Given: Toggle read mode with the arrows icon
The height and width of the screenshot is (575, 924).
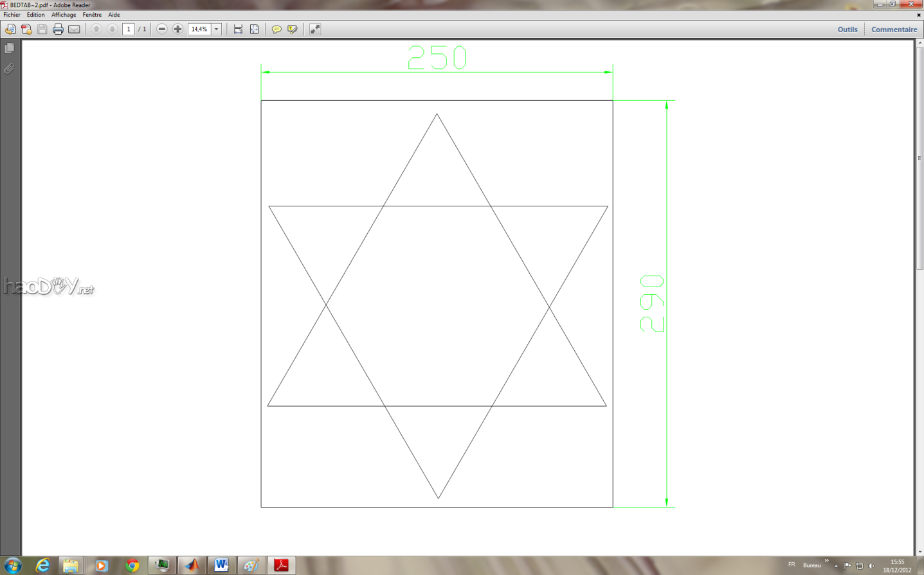Looking at the screenshot, I should [x=315, y=29].
